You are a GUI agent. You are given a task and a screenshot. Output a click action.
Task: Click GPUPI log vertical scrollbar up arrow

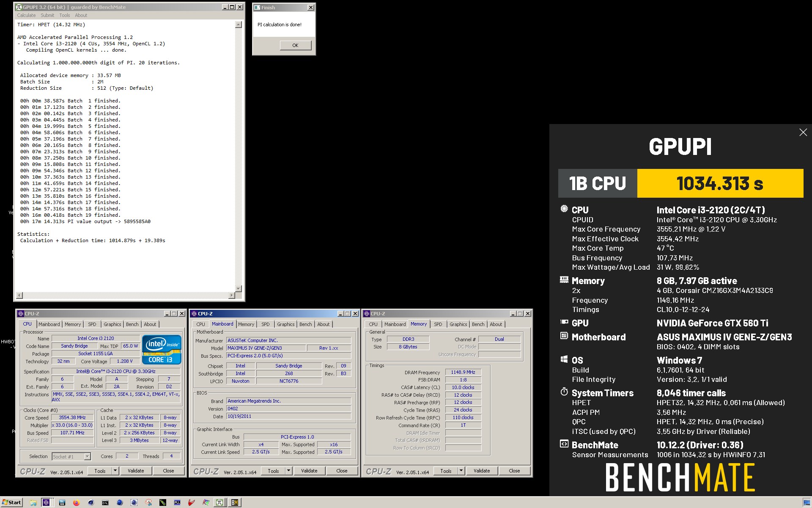click(x=238, y=25)
